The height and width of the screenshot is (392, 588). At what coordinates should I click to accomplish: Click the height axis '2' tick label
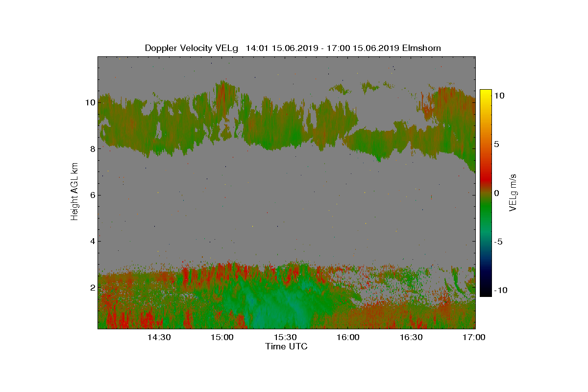pos(92,287)
